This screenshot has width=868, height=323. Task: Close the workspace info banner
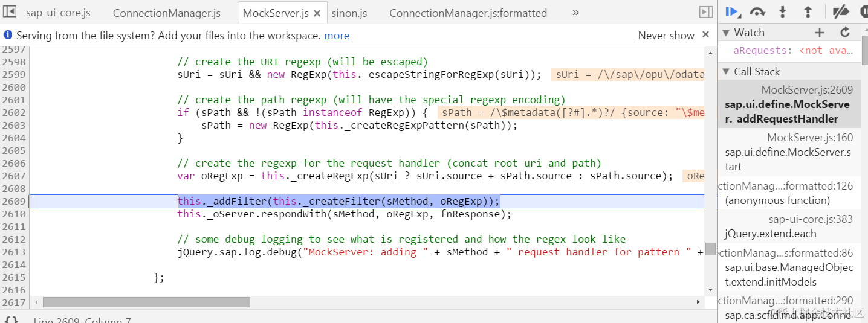pyautogui.click(x=705, y=35)
